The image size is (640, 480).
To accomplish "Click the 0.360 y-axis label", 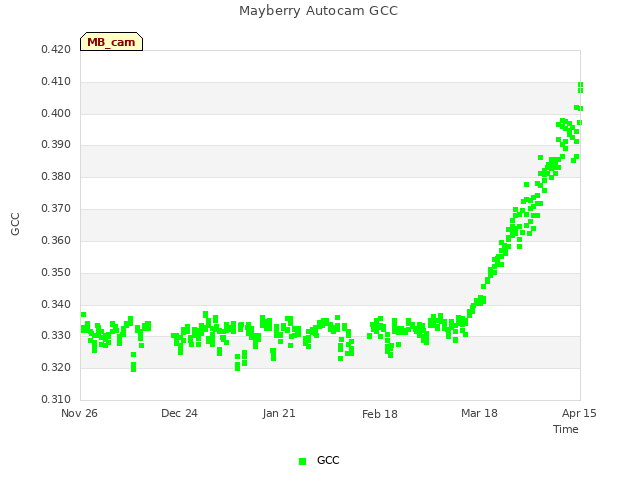I will click(x=56, y=240).
